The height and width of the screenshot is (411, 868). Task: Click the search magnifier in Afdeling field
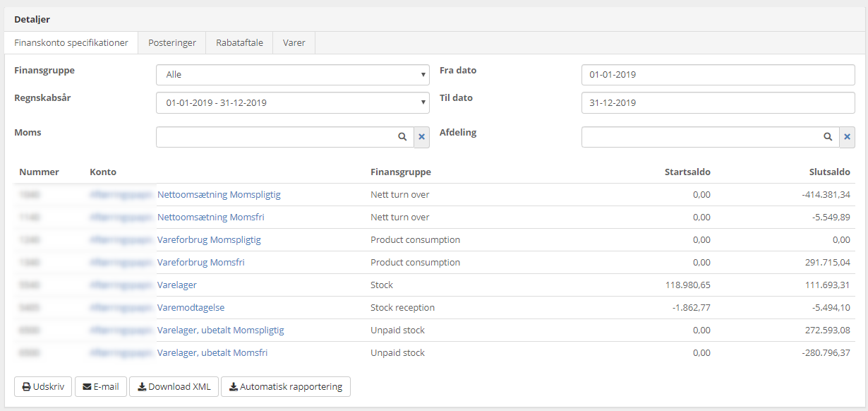tap(828, 137)
